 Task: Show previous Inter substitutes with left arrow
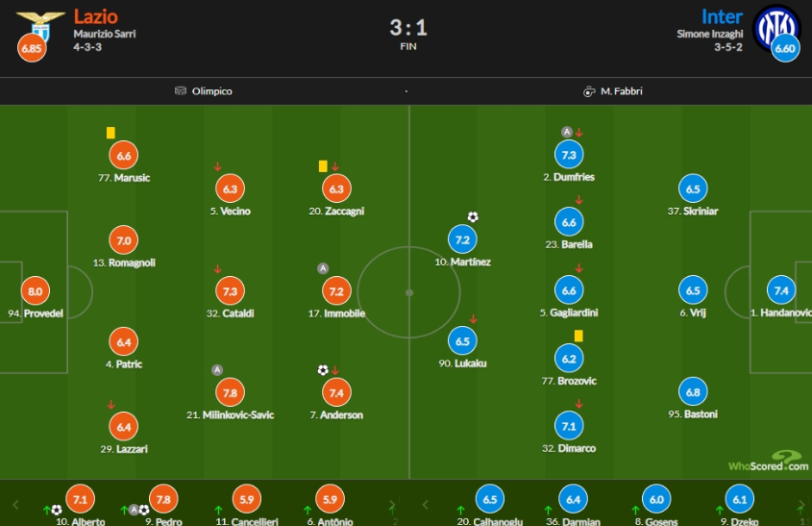[425, 504]
